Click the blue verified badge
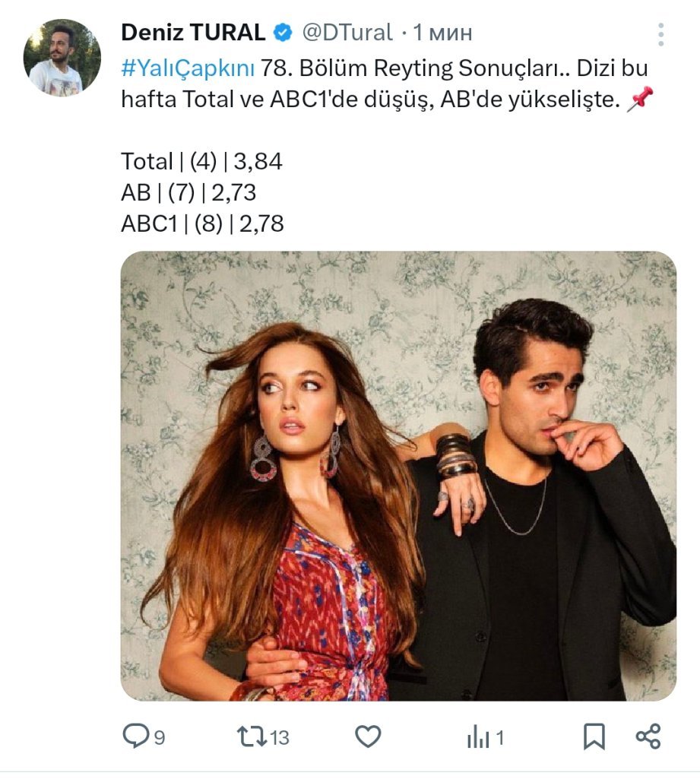700x779 pixels. [282, 33]
